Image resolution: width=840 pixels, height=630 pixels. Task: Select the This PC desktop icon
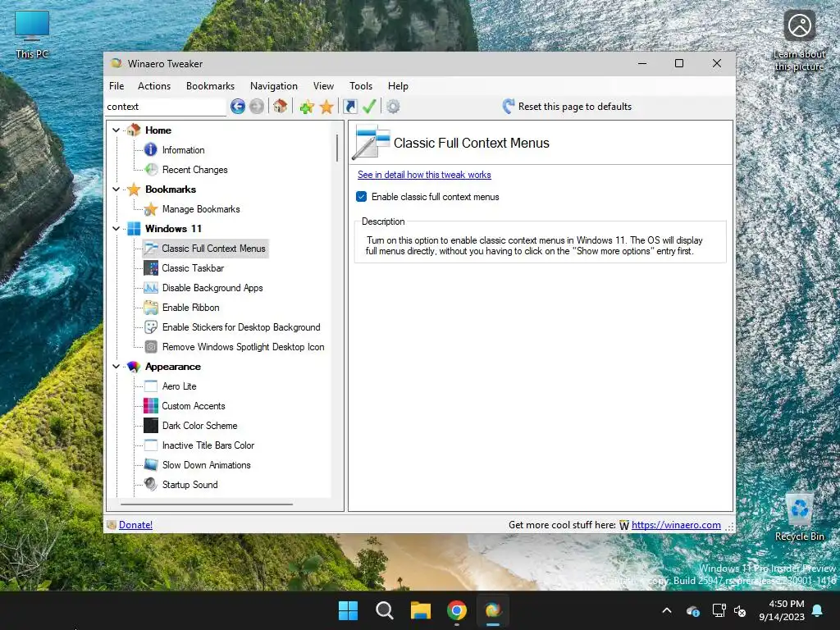point(32,34)
